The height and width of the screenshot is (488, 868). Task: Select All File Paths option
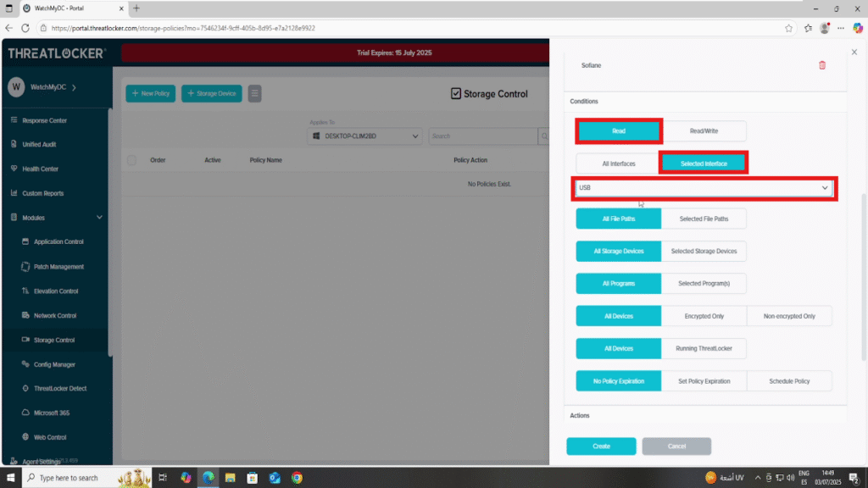pyautogui.click(x=618, y=219)
